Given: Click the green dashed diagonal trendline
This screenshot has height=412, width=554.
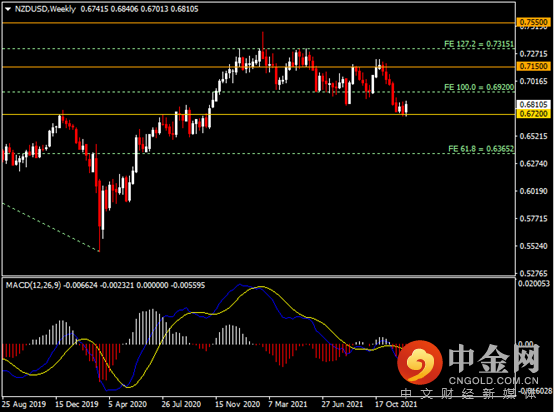Looking at the screenshot, I should point(51,228).
